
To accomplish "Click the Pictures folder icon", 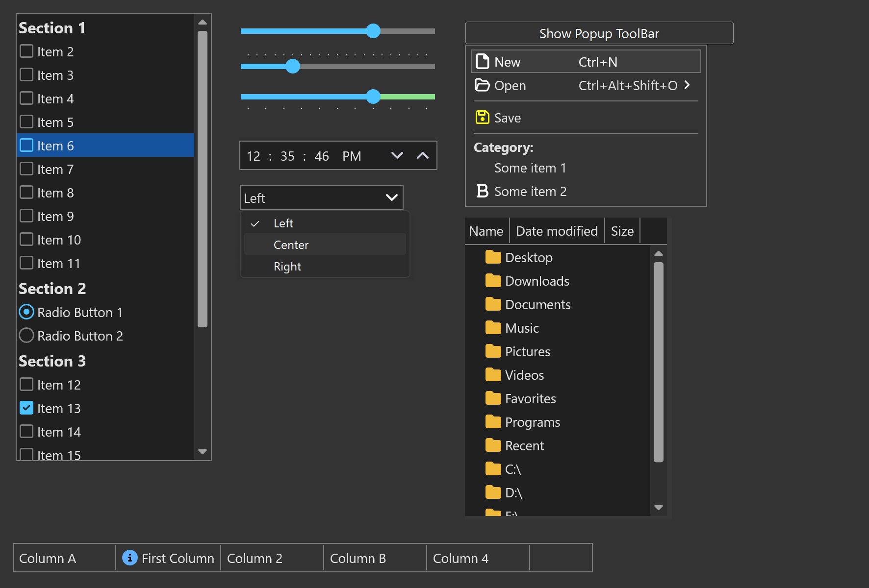I will (x=493, y=351).
